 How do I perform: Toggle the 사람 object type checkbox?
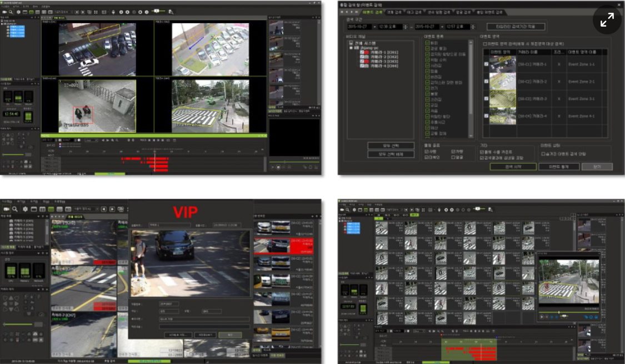(427, 151)
